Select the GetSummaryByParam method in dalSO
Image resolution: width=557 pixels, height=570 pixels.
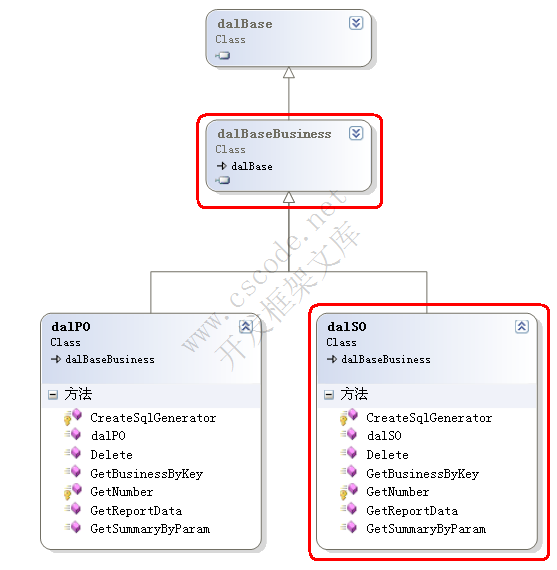426,529
